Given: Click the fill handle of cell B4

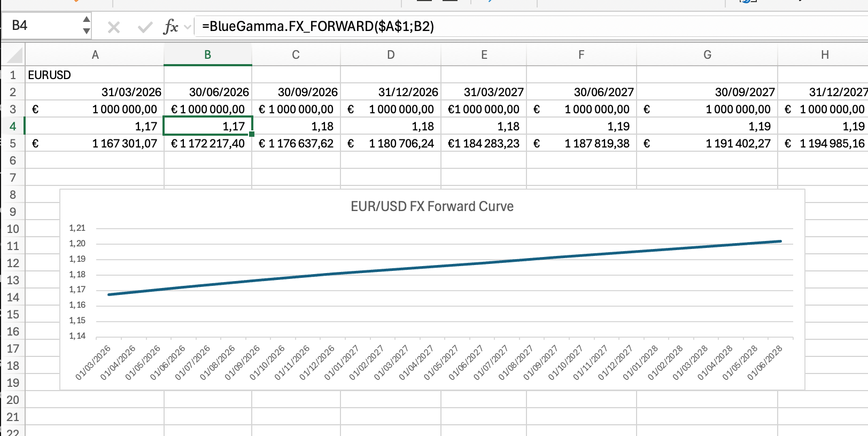Looking at the screenshot, I should pyautogui.click(x=252, y=134).
